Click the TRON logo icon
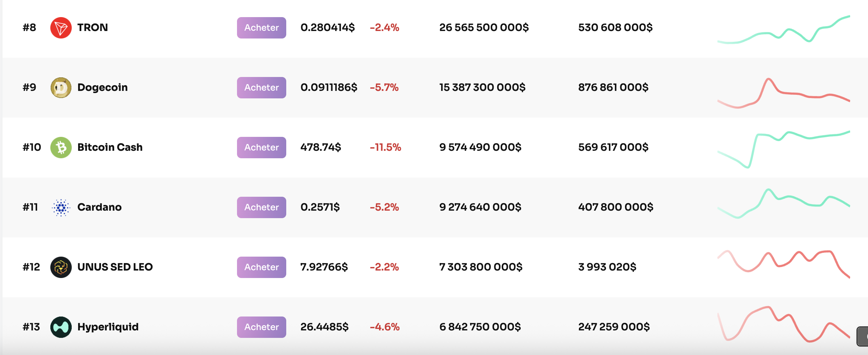The image size is (868, 355). point(61,27)
